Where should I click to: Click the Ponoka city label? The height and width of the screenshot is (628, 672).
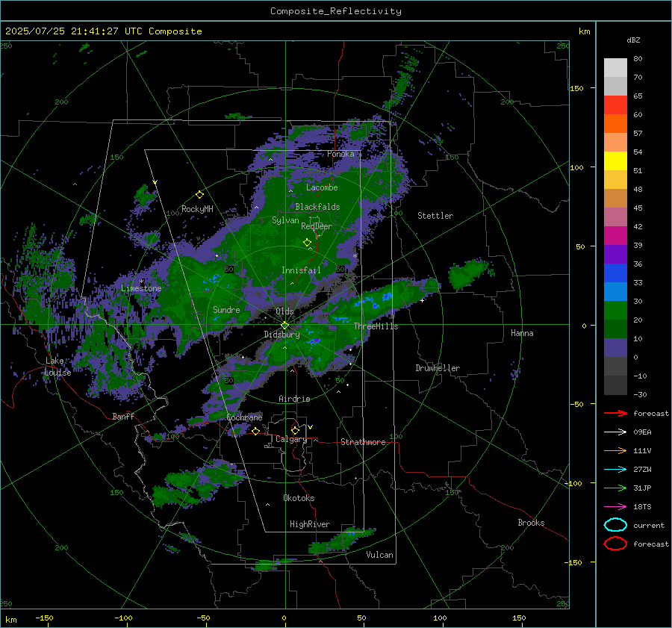(340, 154)
